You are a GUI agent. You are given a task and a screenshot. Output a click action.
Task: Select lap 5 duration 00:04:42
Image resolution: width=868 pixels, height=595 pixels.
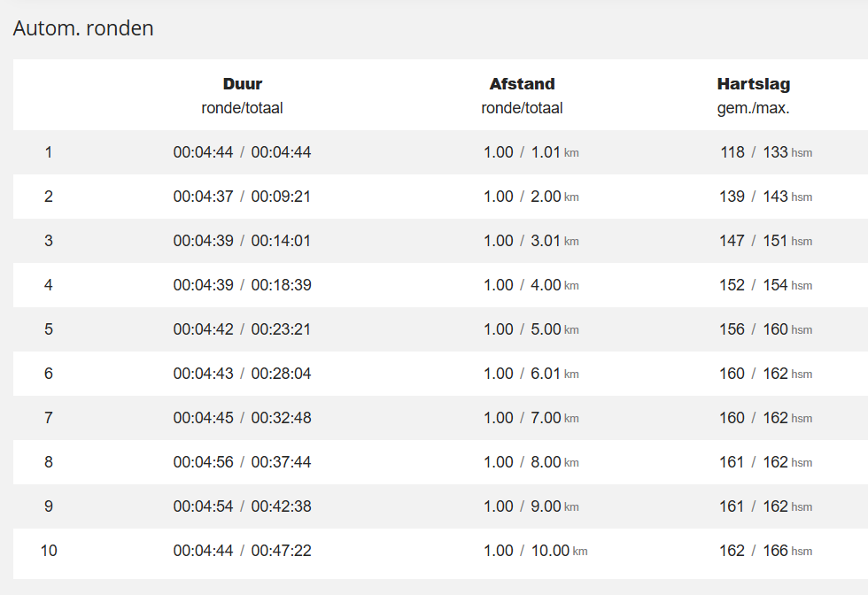tap(203, 329)
